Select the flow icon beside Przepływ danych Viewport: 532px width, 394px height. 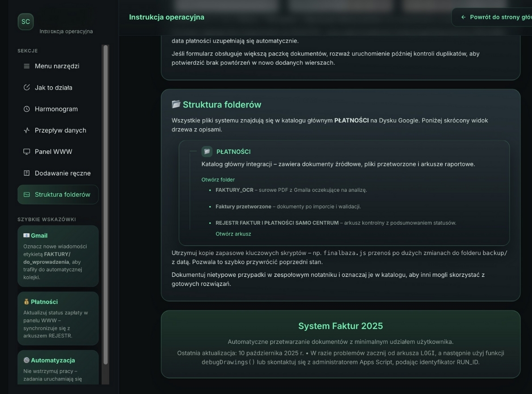[x=27, y=130]
